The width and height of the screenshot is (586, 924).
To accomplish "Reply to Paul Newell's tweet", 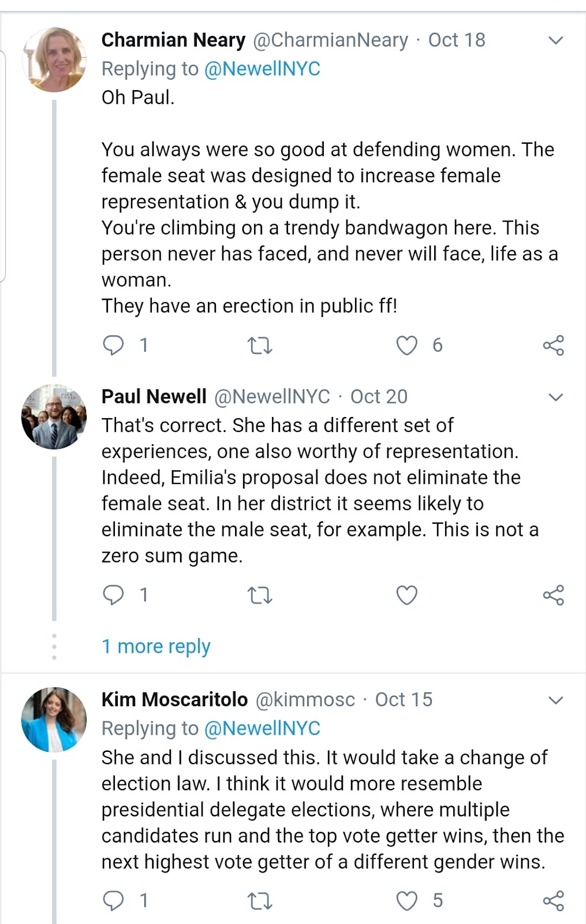I will pyautogui.click(x=113, y=595).
